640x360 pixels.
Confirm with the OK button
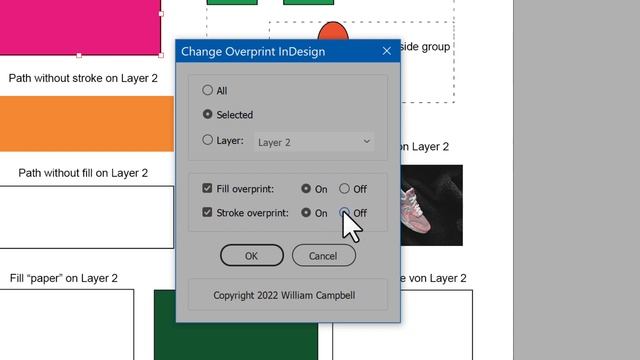click(251, 256)
